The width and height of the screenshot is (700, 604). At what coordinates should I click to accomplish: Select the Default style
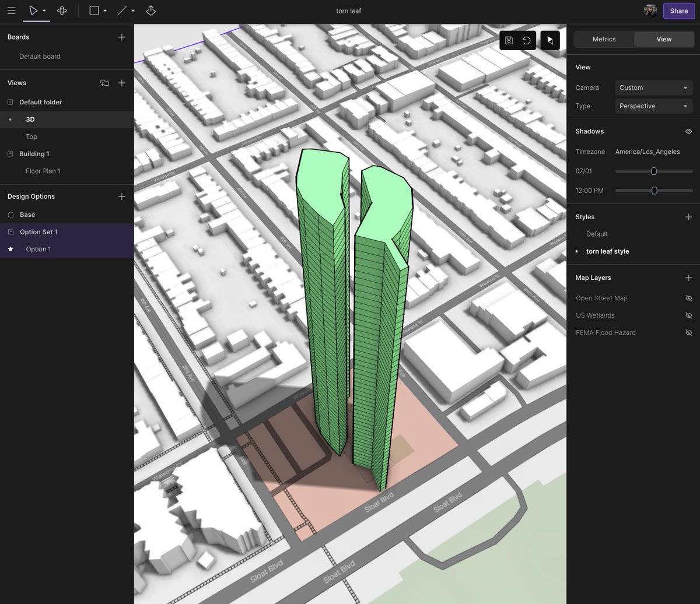[597, 234]
